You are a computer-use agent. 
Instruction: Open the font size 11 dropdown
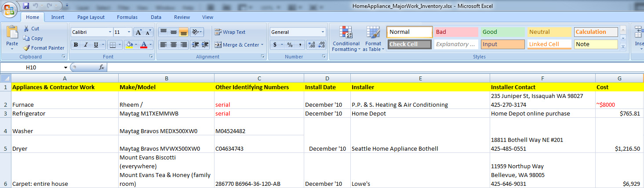(x=129, y=32)
